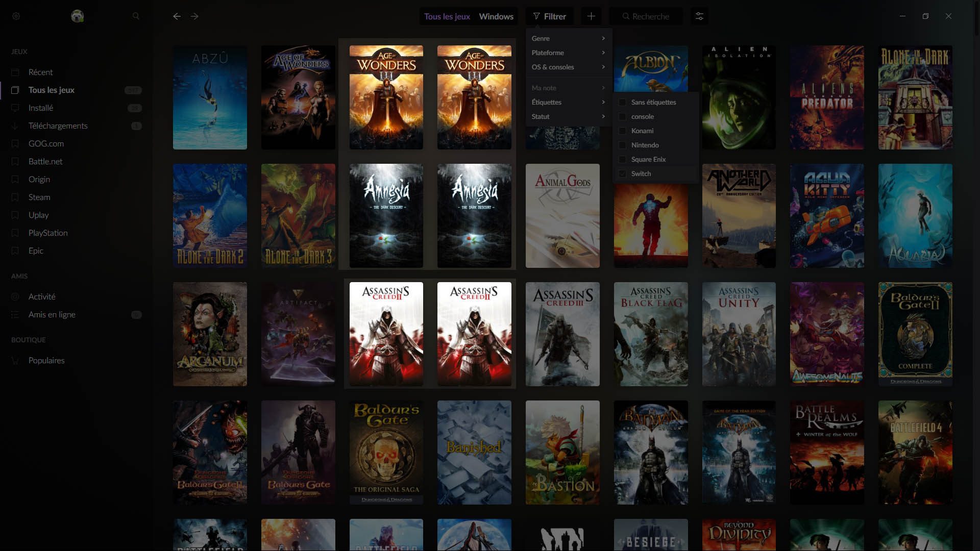This screenshot has width=980, height=551.
Task: Check the Sans étiquettes checkbox
Action: (x=622, y=103)
